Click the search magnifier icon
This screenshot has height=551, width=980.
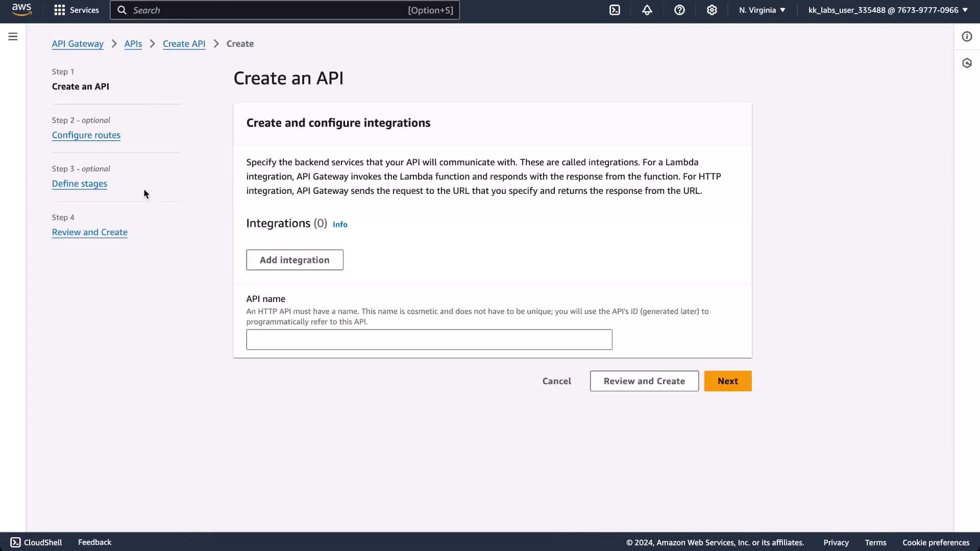[x=122, y=10]
